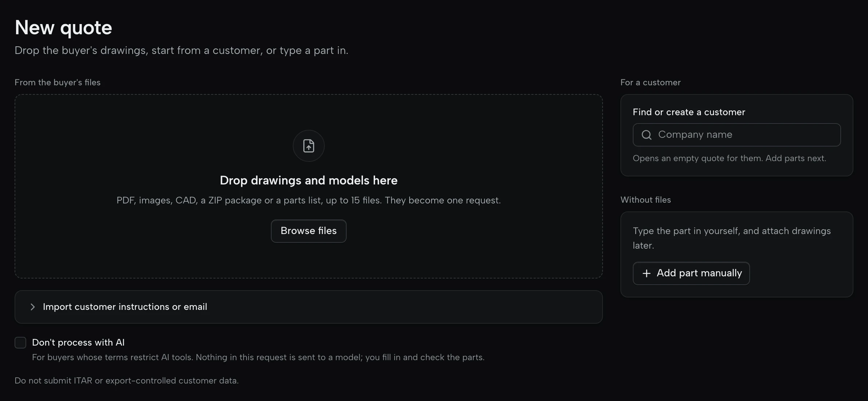Click the Drop drawings and models here heading
The height and width of the screenshot is (401, 868).
(308, 180)
